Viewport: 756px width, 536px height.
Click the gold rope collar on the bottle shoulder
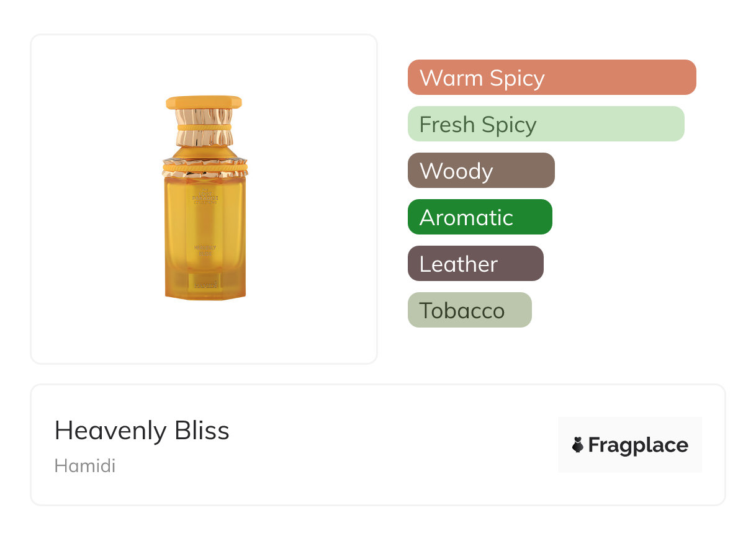point(205,166)
